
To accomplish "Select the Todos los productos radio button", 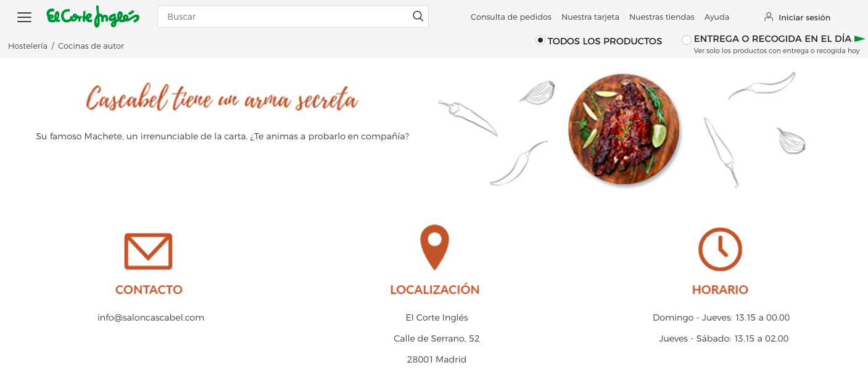I will click(x=540, y=40).
